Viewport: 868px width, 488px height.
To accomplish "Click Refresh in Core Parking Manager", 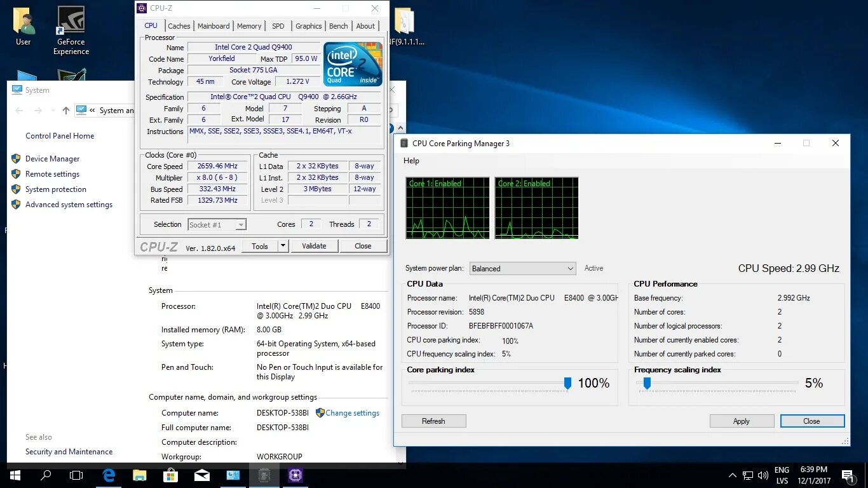I will (433, 421).
